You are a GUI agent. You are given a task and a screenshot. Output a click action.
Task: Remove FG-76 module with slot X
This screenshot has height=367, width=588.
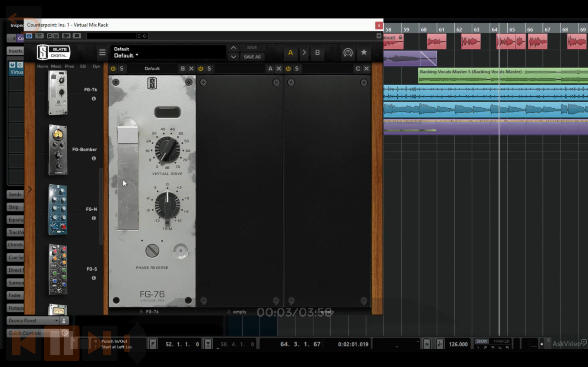192,69
